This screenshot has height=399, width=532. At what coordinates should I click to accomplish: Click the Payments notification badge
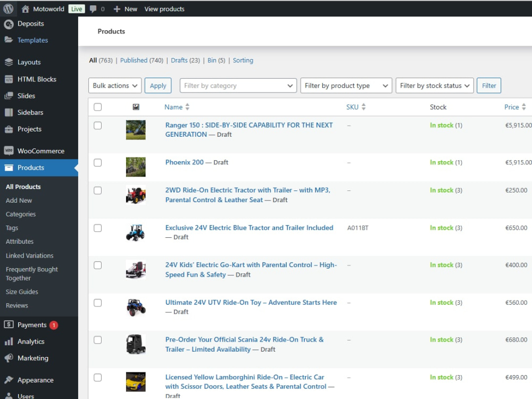coord(54,325)
